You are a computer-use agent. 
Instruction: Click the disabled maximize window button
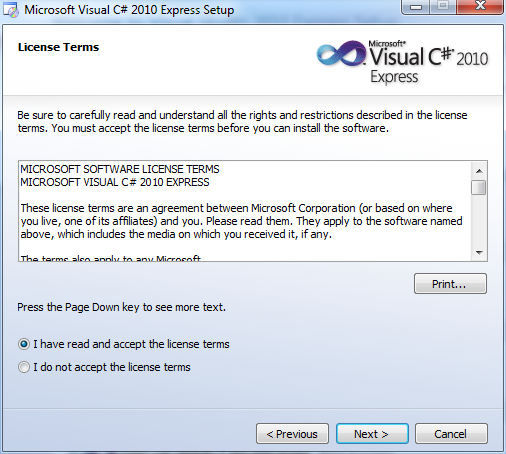pyautogui.click(x=443, y=6)
